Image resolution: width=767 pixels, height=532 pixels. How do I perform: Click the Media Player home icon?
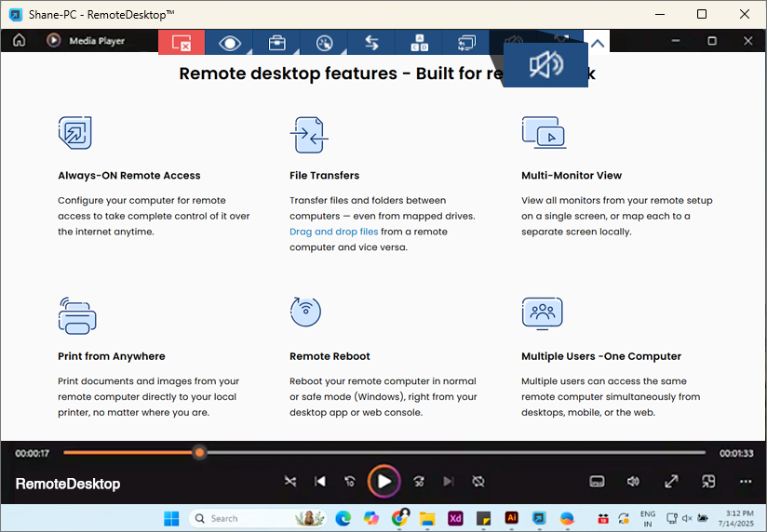click(20, 41)
